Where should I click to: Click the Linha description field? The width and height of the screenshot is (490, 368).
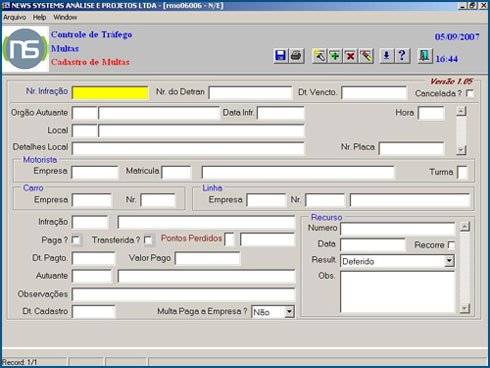tap(410, 200)
